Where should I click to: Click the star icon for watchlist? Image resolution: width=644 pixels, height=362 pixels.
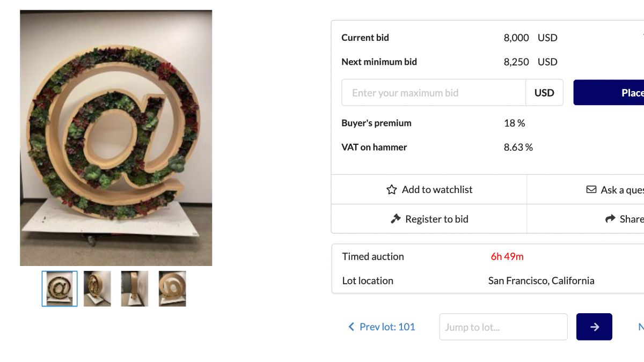click(x=392, y=189)
